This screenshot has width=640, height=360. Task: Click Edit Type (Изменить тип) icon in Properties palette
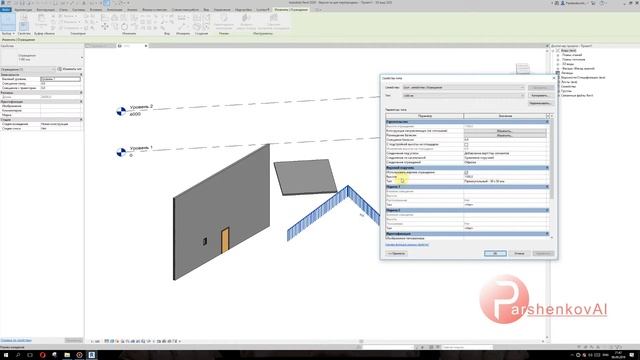pyautogui.click(x=59, y=69)
